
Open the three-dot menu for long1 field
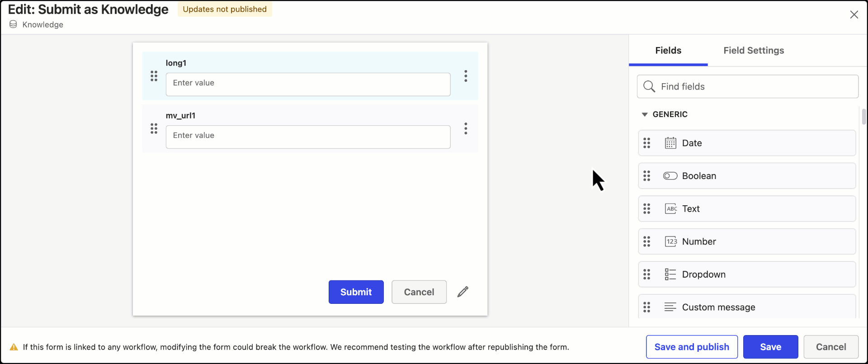click(466, 76)
